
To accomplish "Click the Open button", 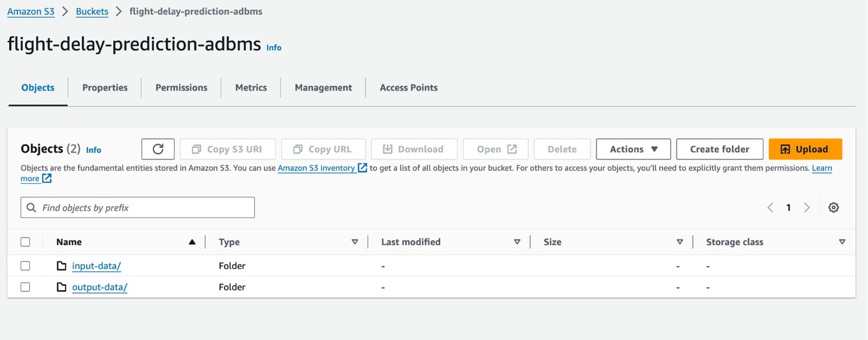I will [496, 149].
